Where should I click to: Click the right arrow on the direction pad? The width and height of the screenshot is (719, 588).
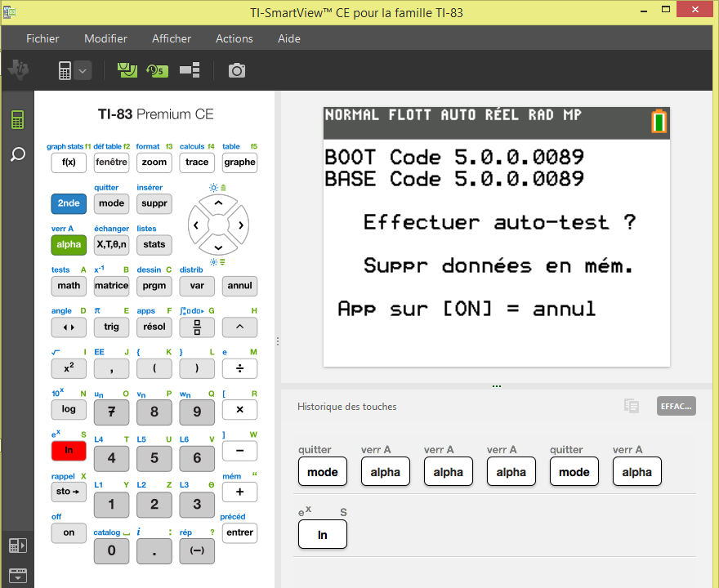(x=241, y=225)
